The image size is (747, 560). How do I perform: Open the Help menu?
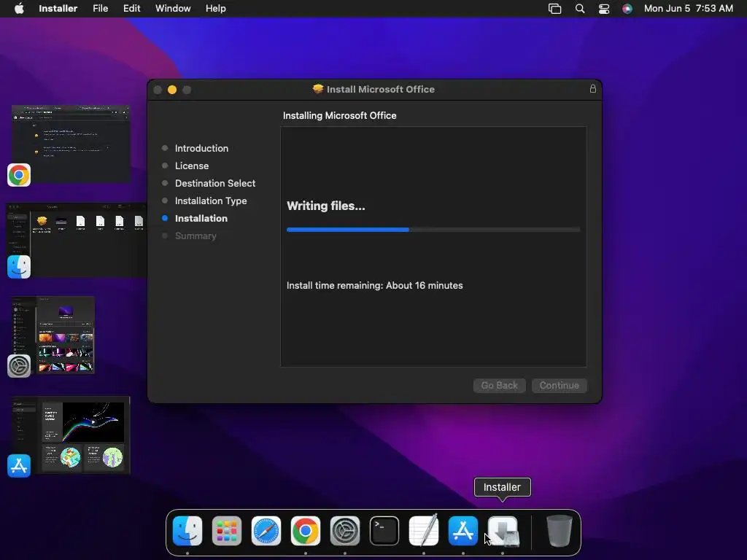pyautogui.click(x=216, y=9)
